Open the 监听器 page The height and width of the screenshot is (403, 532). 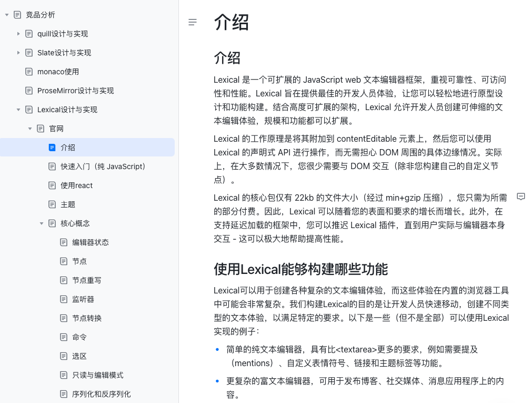(x=83, y=299)
